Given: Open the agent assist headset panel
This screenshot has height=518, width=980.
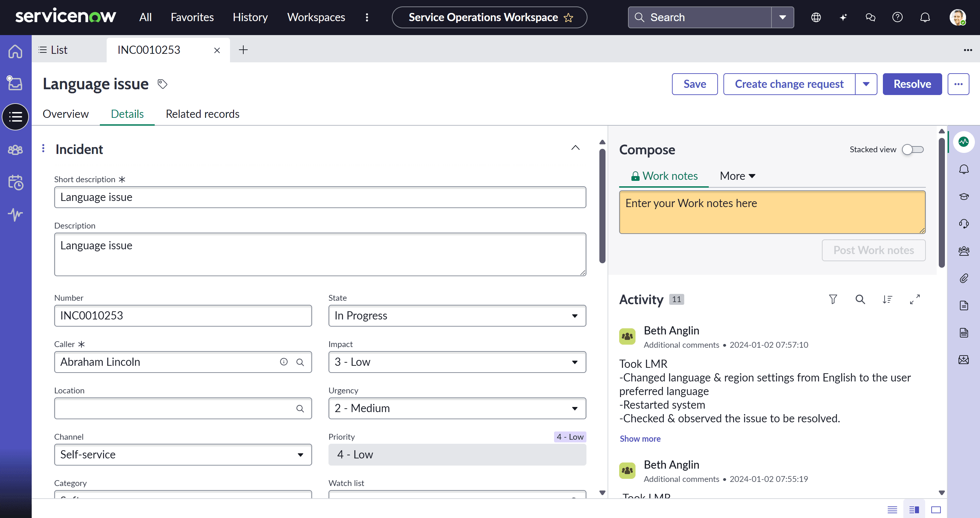Looking at the screenshot, I should click(x=964, y=224).
